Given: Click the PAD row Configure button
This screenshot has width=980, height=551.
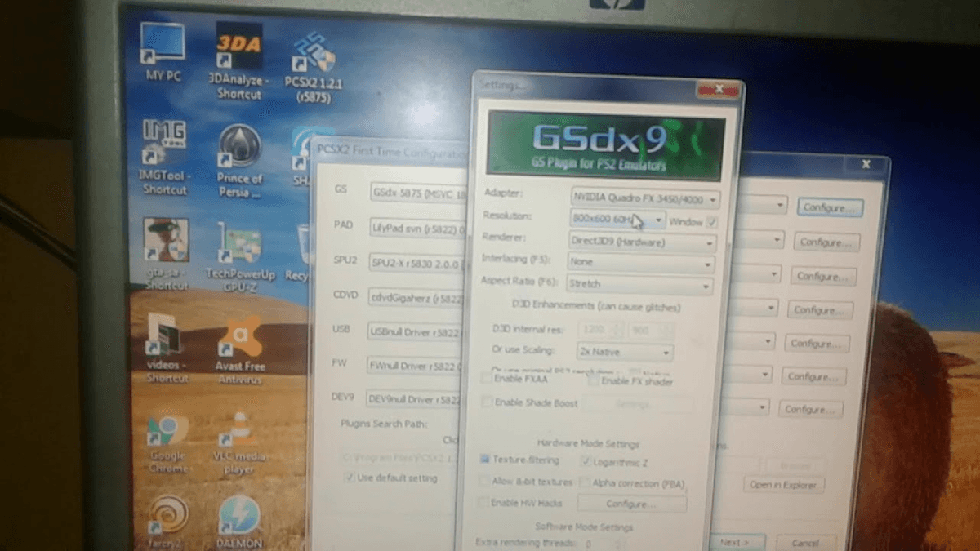Looking at the screenshot, I should [x=826, y=242].
